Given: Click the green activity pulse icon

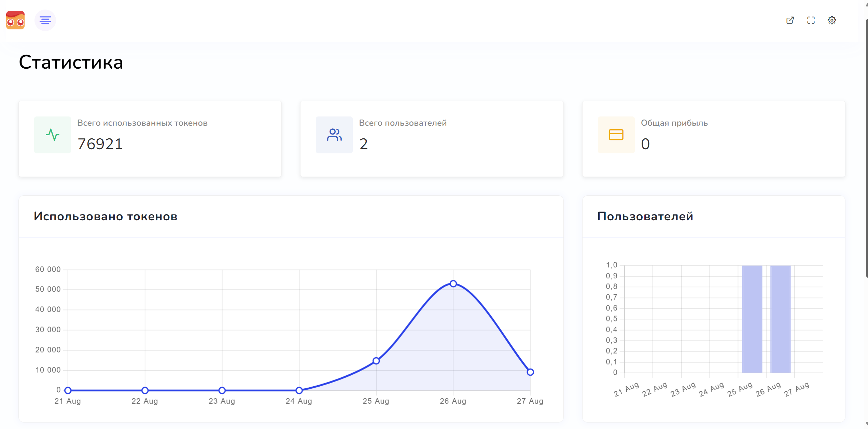Looking at the screenshot, I should [53, 135].
